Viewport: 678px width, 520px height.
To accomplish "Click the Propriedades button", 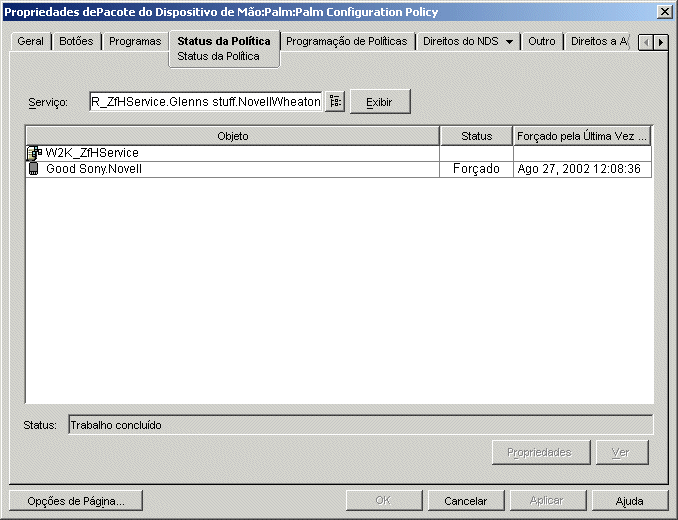I will [540, 453].
